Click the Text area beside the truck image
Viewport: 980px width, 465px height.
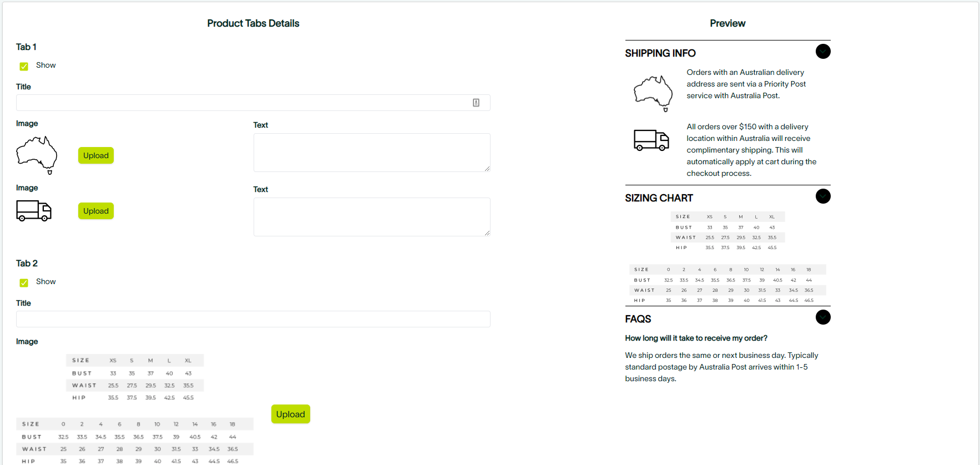click(372, 217)
